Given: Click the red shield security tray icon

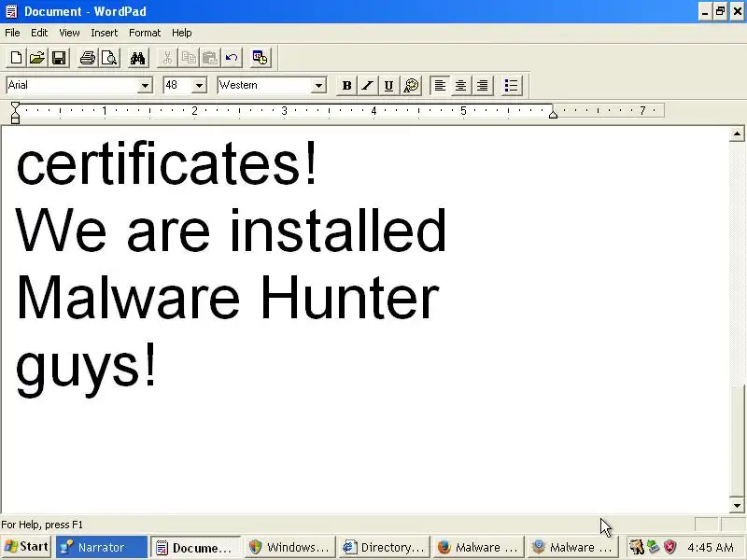Looking at the screenshot, I should pos(670,547).
